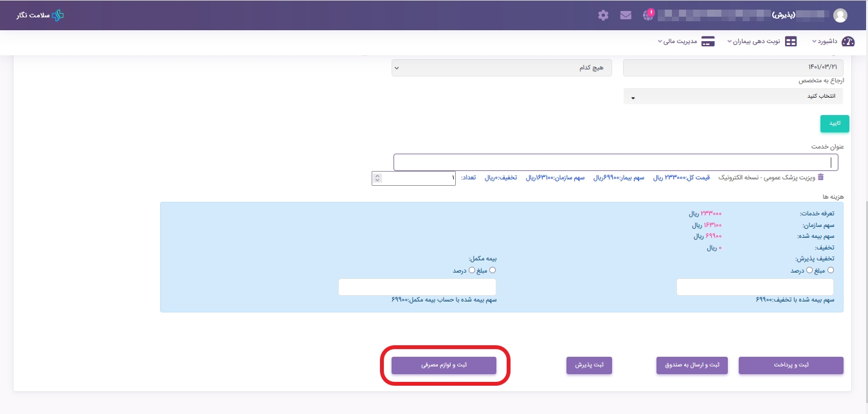Select درصد radio under تخفیف پذیرش
Screen dimensions: 868x414
point(809,271)
